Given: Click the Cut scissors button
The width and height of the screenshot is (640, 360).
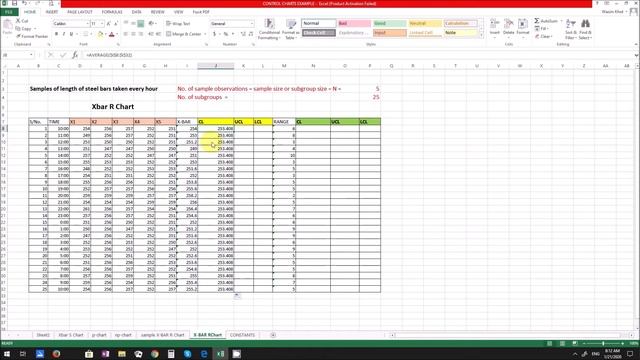Looking at the screenshot, I should point(22,21).
